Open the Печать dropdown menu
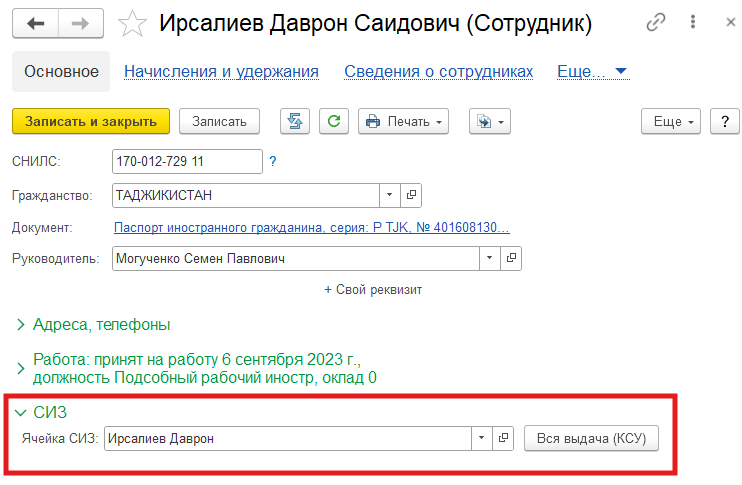742x485 pixels. (403, 122)
